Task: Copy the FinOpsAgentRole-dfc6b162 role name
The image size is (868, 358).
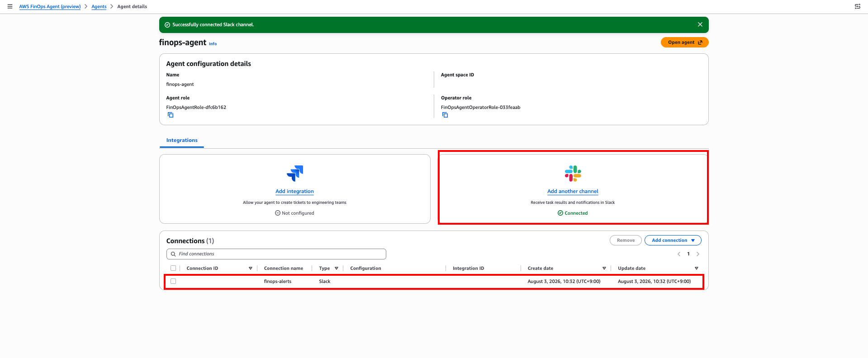Action: (171, 115)
